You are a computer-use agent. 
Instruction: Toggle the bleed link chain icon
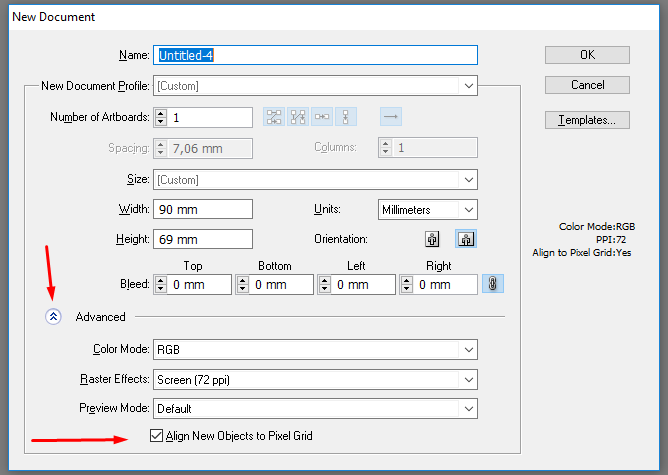point(491,284)
